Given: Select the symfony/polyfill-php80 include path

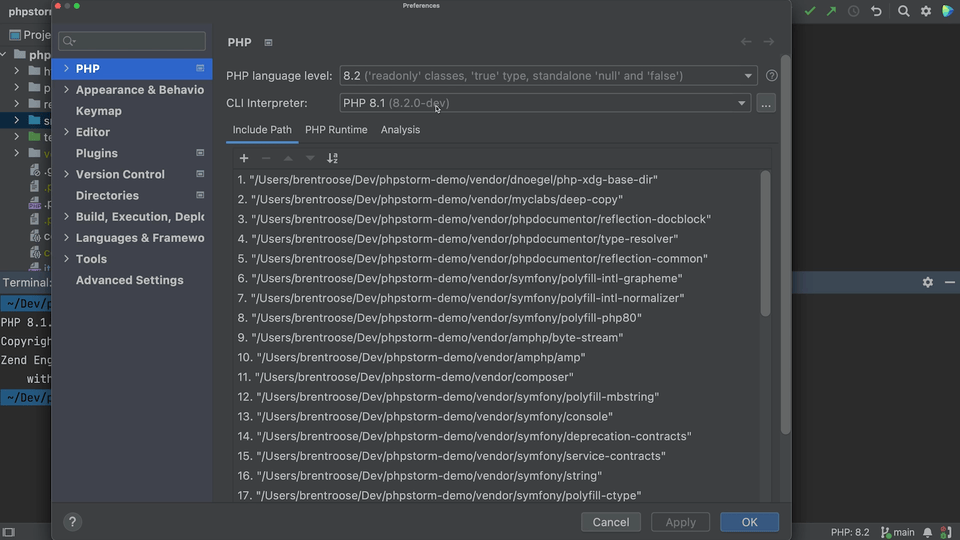Looking at the screenshot, I should point(440,318).
